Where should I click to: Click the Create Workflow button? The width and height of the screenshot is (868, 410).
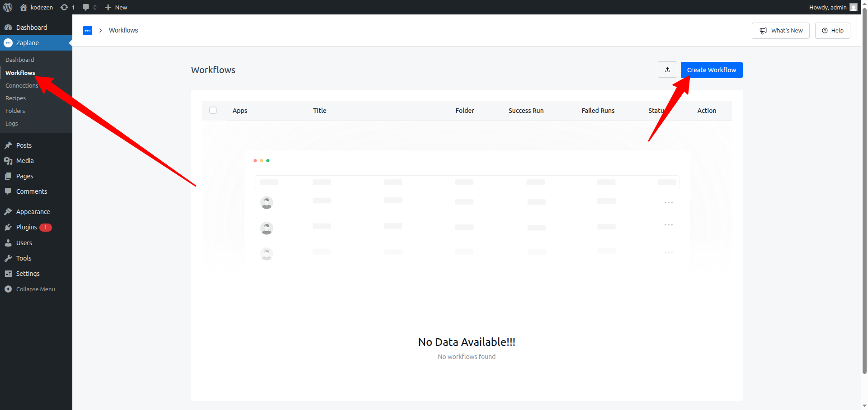pyautogui.click(x=712, y=70)
